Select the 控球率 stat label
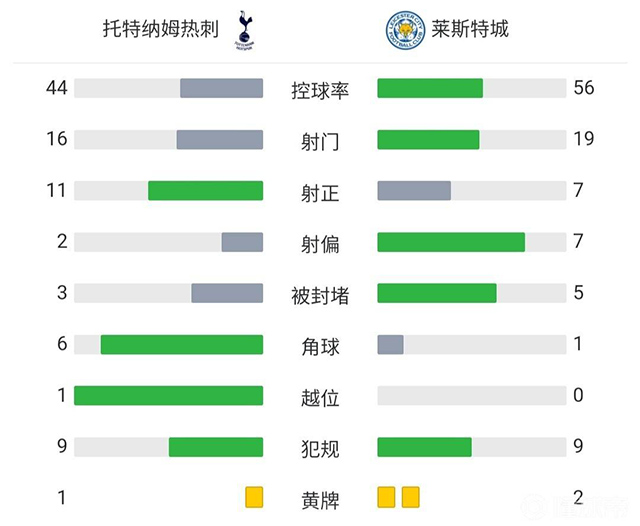This screenshot has width=640, height=526. [x=320, y=90]
